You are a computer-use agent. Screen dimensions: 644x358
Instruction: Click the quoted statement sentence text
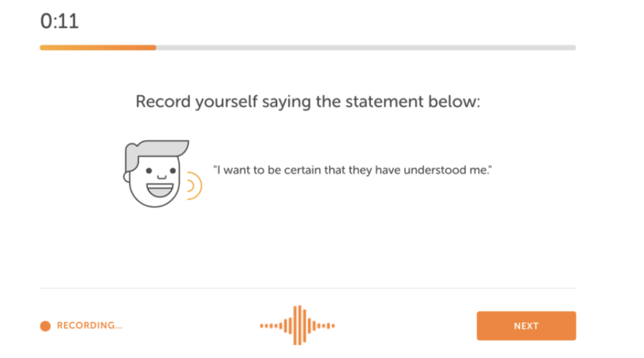[x=352, y=170]
